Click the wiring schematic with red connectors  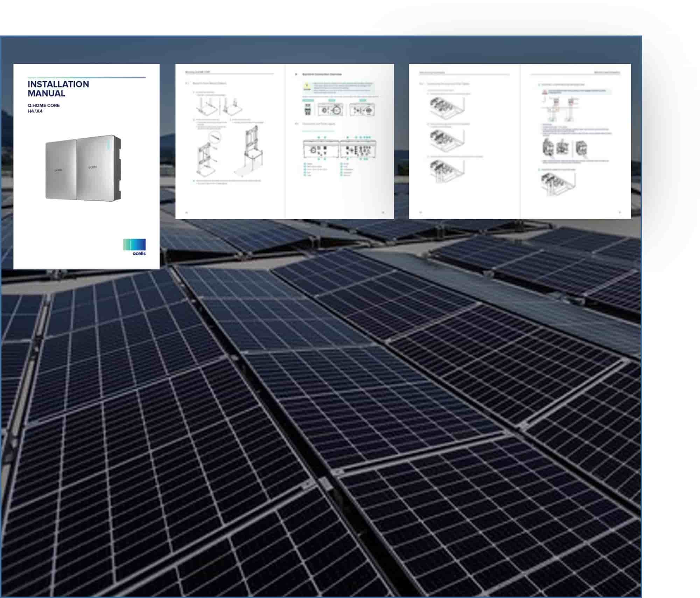coord(560,109)
